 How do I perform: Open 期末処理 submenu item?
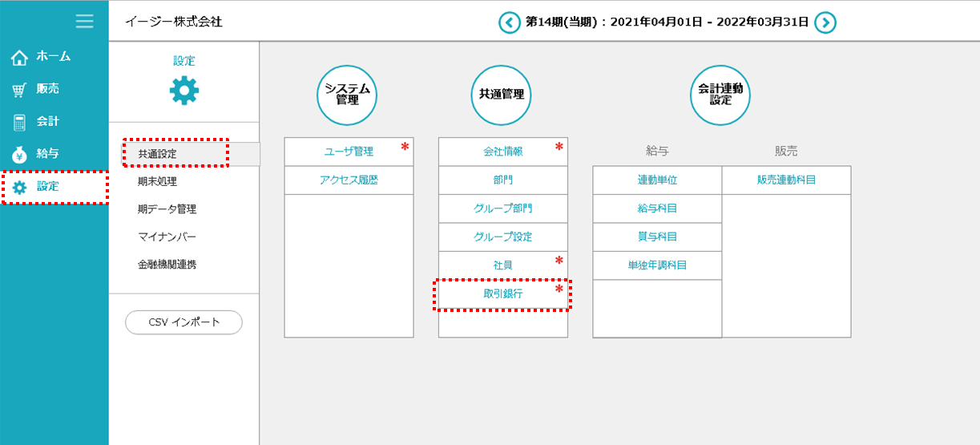[x=157, y=181]
